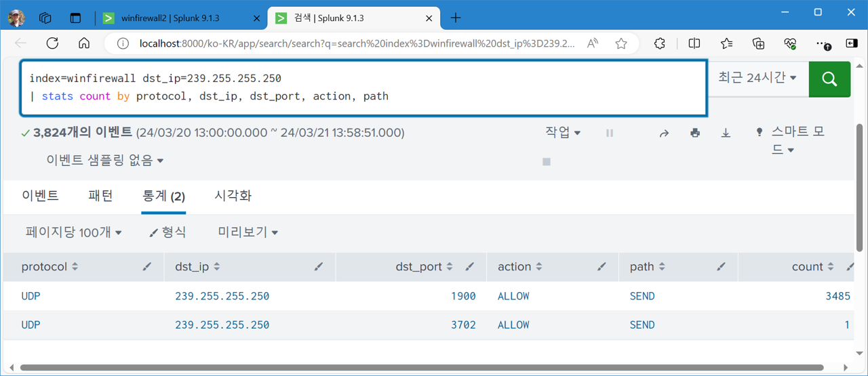
Task: Click dst_ip in the port 1900 row
Action: click(x=222, y=296)
